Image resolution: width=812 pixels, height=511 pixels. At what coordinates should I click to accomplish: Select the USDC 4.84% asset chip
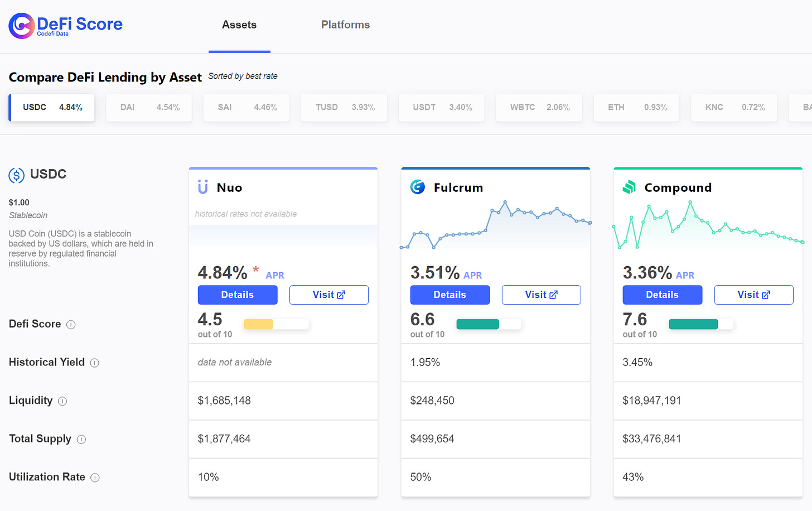[x=52, y=107]
